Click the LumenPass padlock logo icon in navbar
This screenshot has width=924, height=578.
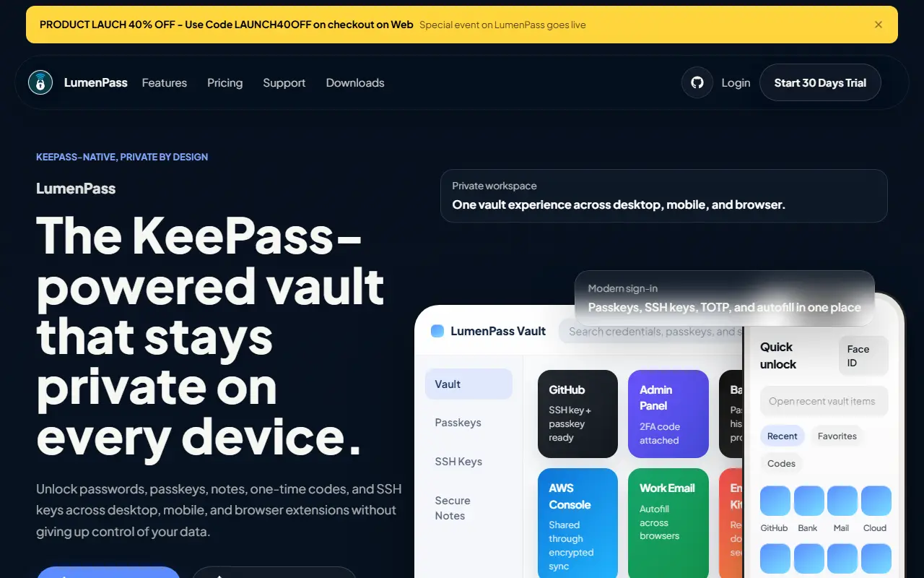pyautogui.click(x=40, y=82)
